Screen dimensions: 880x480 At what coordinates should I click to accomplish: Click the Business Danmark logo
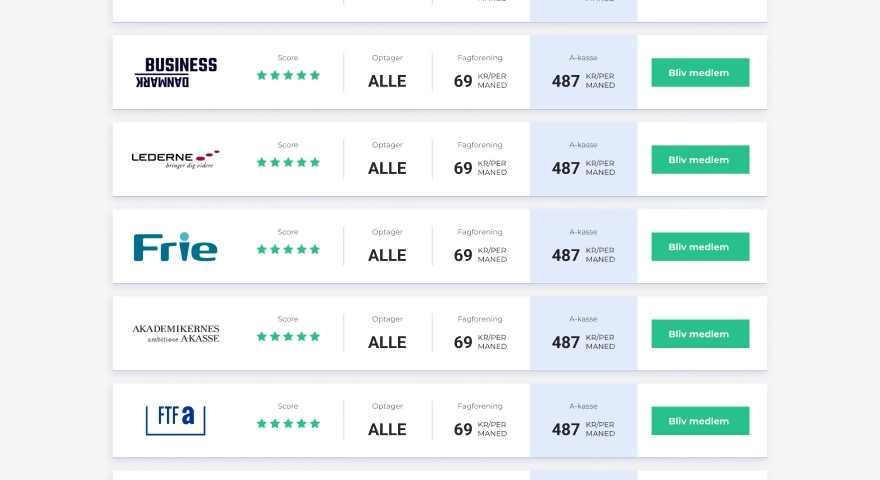coord(176,72)
